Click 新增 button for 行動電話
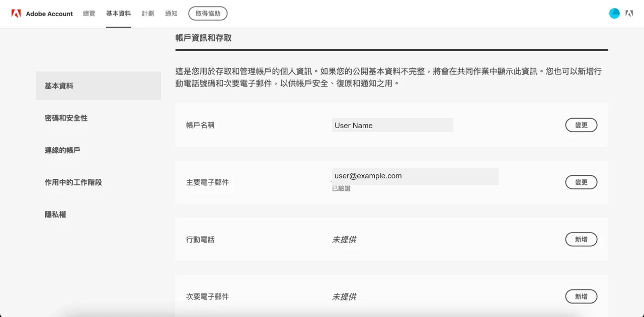 click(x=581, y=240)
